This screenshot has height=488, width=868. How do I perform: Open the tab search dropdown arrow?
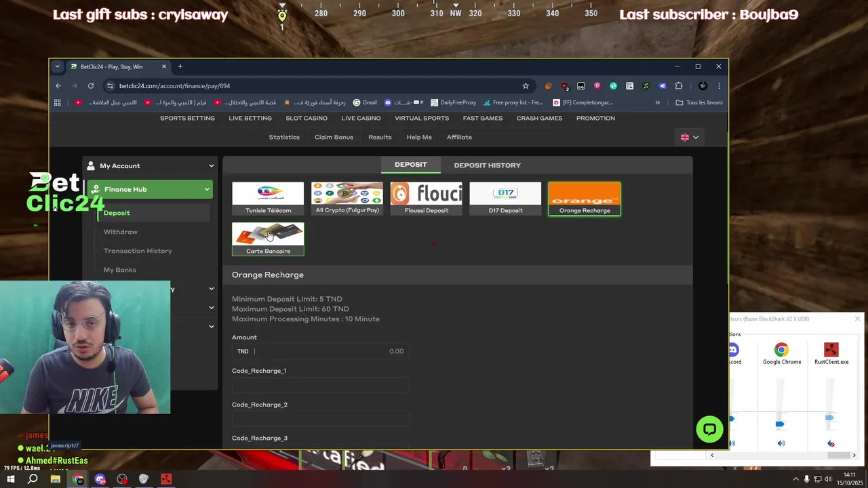point(57,66)
